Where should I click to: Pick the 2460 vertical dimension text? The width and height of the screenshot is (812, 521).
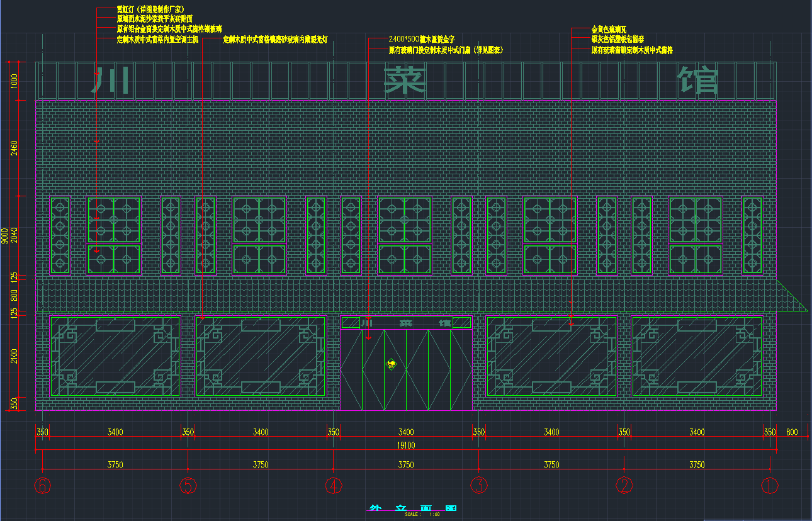pyautogui.click(x=14, y=148)
